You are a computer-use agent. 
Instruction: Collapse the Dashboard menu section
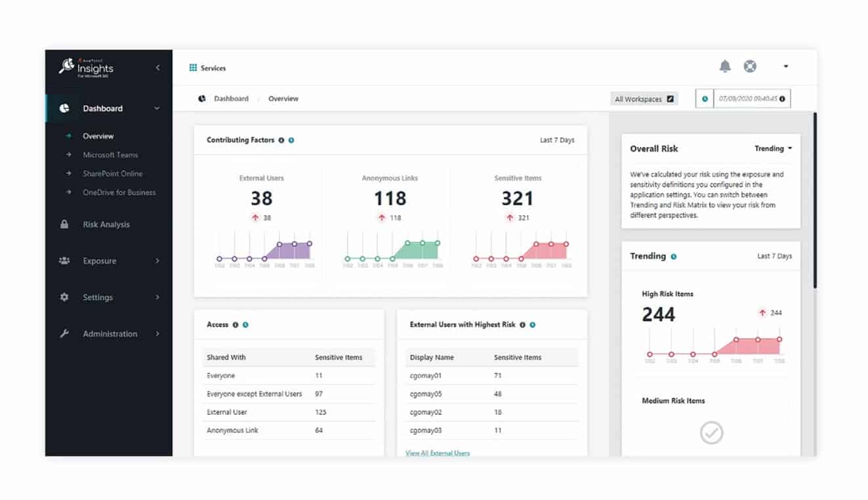pyautogui.click(x=157, y=109)
